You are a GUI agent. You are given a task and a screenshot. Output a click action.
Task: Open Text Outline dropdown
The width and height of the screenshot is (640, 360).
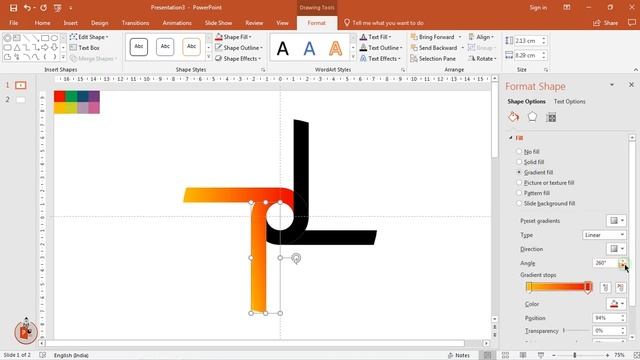pyautogui.click(x=381, y=48)
